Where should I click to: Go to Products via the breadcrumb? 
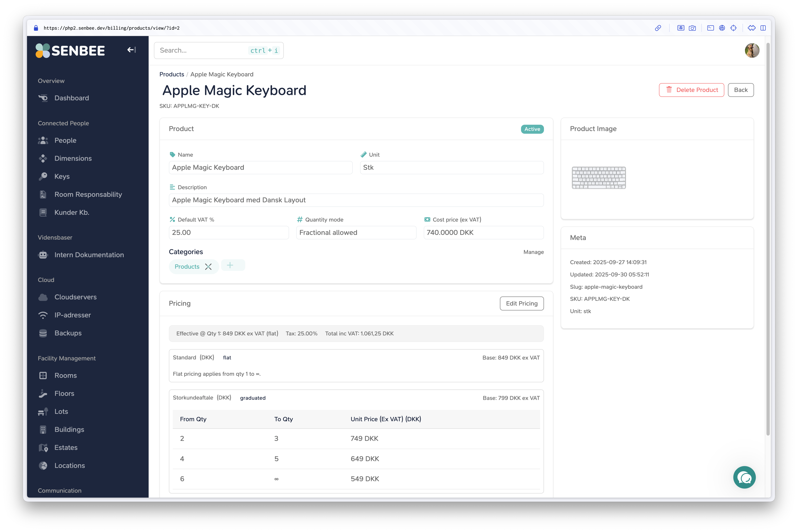pos(172,74)
